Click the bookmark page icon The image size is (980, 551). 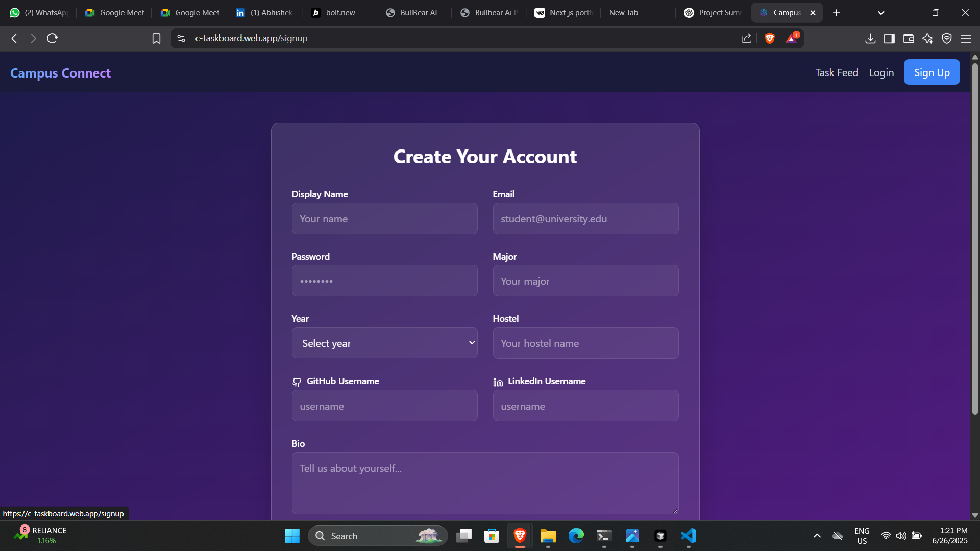coord(156,38)
